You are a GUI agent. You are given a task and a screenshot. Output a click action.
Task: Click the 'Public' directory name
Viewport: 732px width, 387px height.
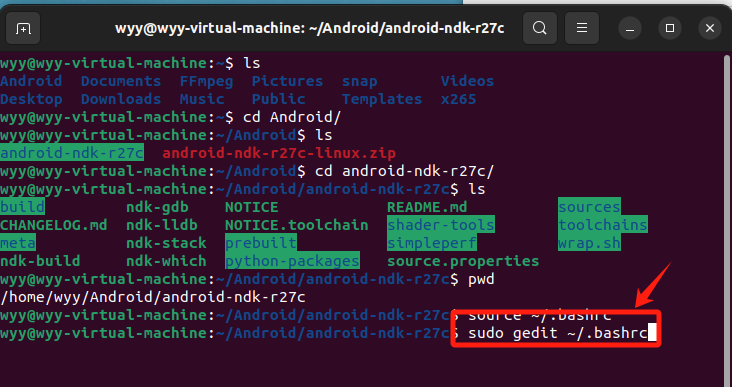278,99
